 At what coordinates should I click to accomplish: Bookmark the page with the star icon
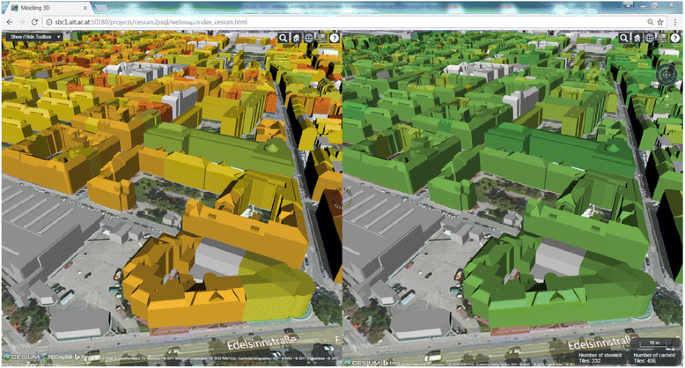coord(661,22)
